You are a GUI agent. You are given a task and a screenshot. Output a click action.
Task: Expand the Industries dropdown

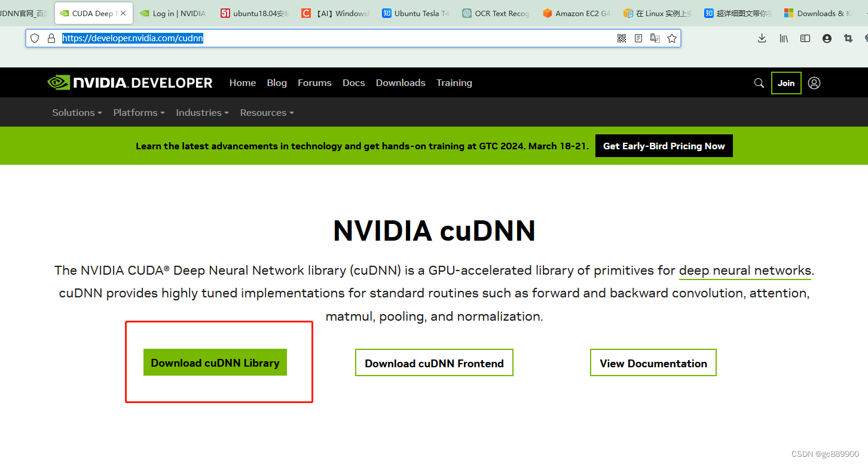tap(202, 112)
